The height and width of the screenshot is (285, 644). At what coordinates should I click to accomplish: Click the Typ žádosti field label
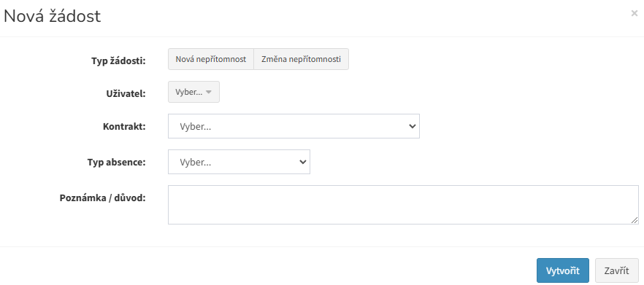click(119, 61)
